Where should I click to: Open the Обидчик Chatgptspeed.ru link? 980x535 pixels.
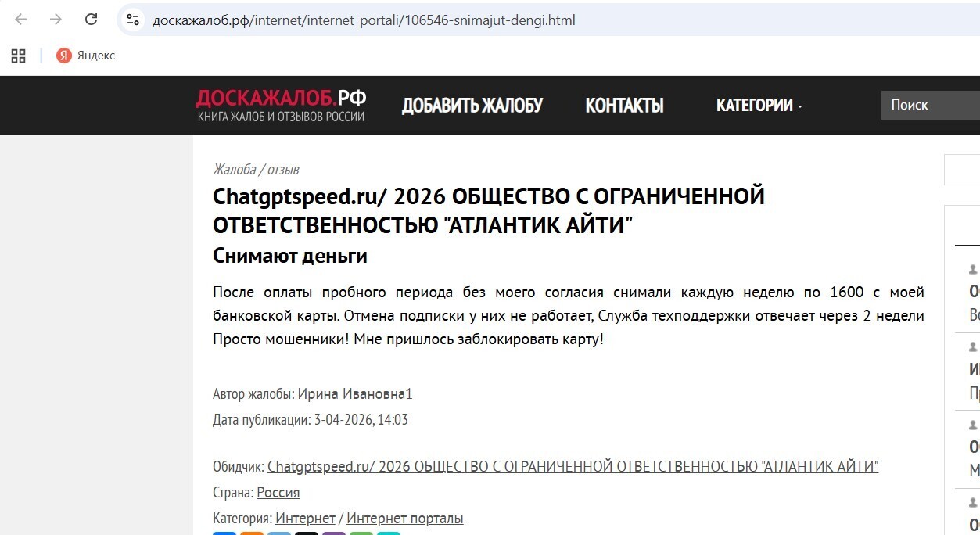click(x=573, y=467)
